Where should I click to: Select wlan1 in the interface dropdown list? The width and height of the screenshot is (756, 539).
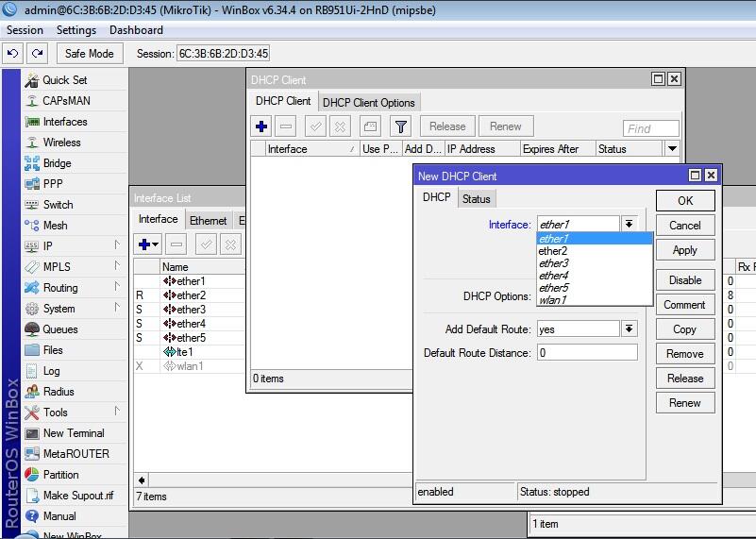[553, 300]
